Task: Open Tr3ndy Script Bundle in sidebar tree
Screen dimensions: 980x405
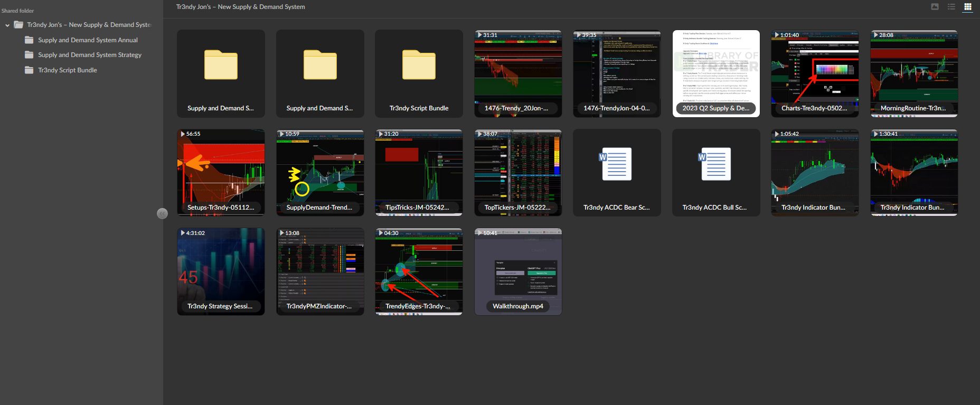Action: (x=68, y=70)
